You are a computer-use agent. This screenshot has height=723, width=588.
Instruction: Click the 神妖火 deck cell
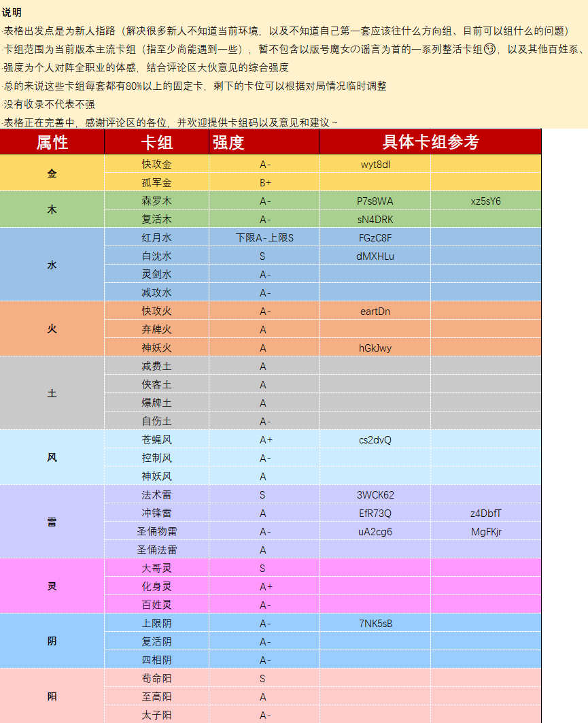156,348
